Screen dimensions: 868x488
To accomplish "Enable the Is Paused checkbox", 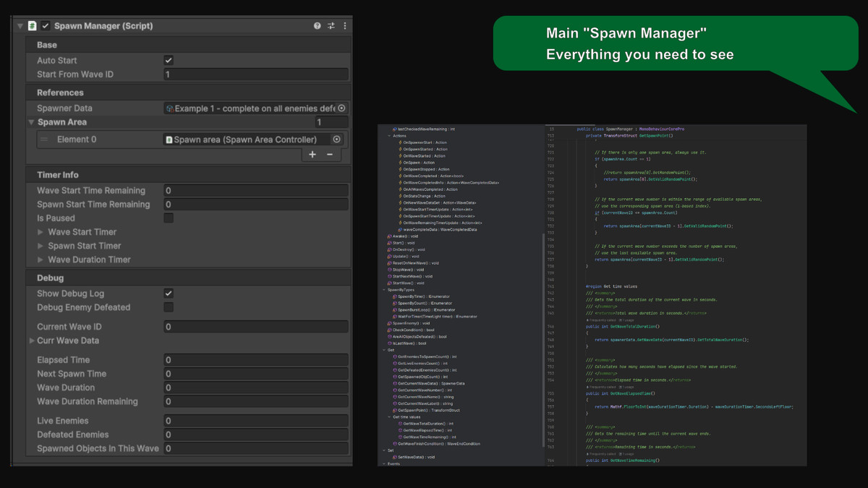I will 169,218.
